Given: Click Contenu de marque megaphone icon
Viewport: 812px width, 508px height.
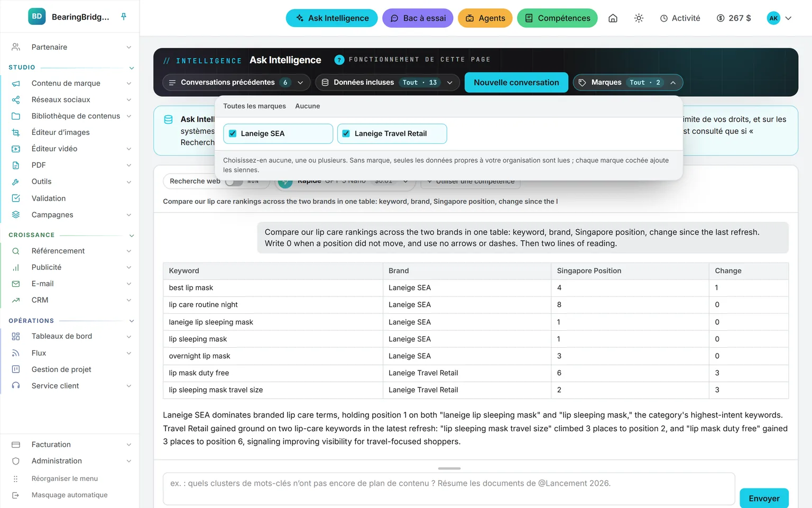Looking at the screenshot, I should (16, 83).
